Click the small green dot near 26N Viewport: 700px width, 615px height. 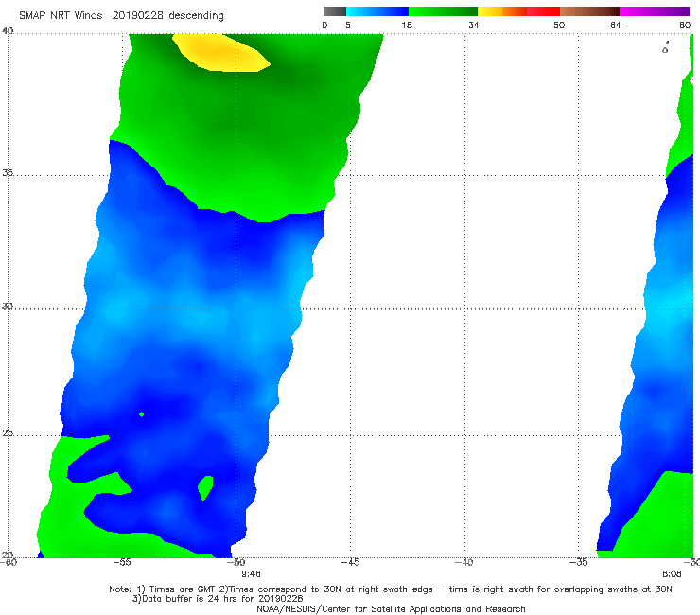coord(142,414)
